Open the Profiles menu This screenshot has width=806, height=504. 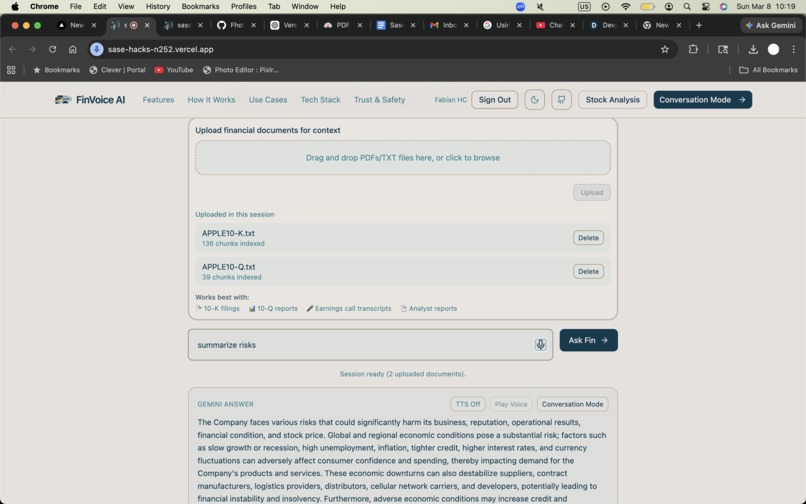(x=244, y=7)
